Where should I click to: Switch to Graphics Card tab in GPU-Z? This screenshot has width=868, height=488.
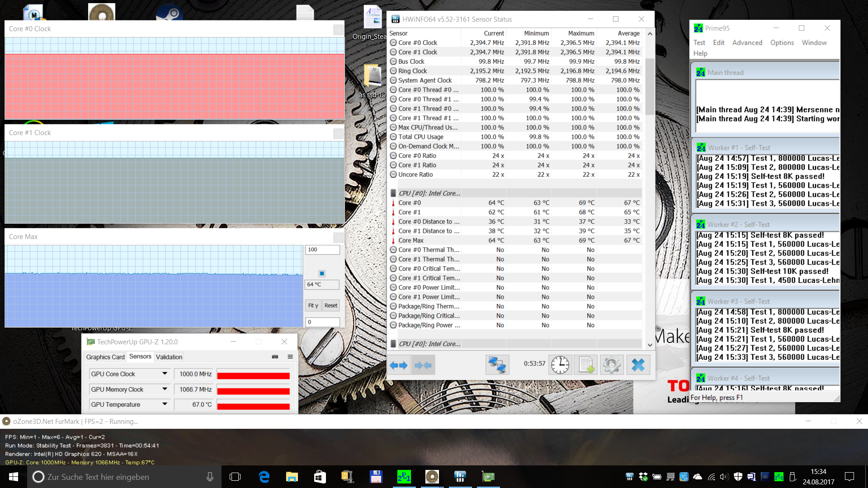[x=105, y=357]
